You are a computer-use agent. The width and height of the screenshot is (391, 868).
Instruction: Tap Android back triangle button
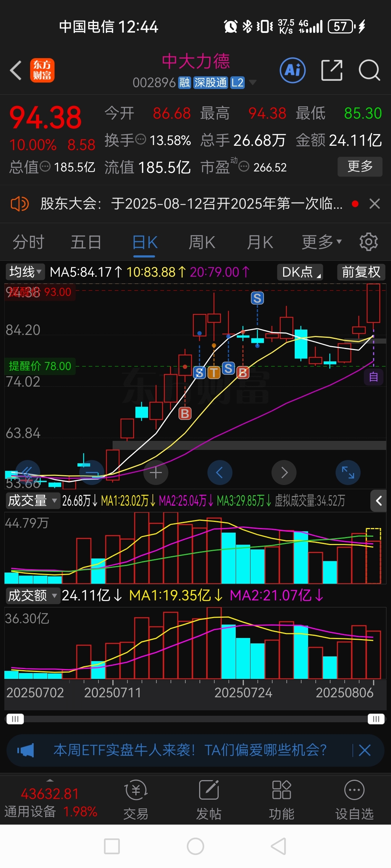pyautogui.click(x=279, y=846)
